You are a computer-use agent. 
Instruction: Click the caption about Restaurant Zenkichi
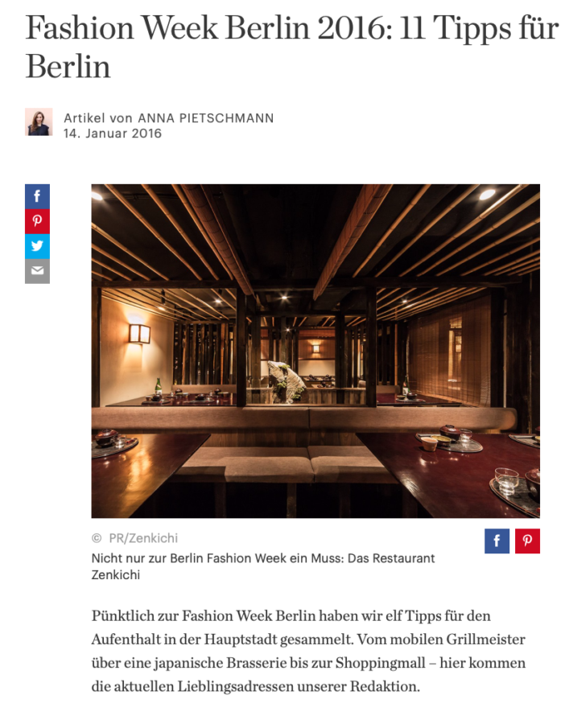[x=263, y=566]
